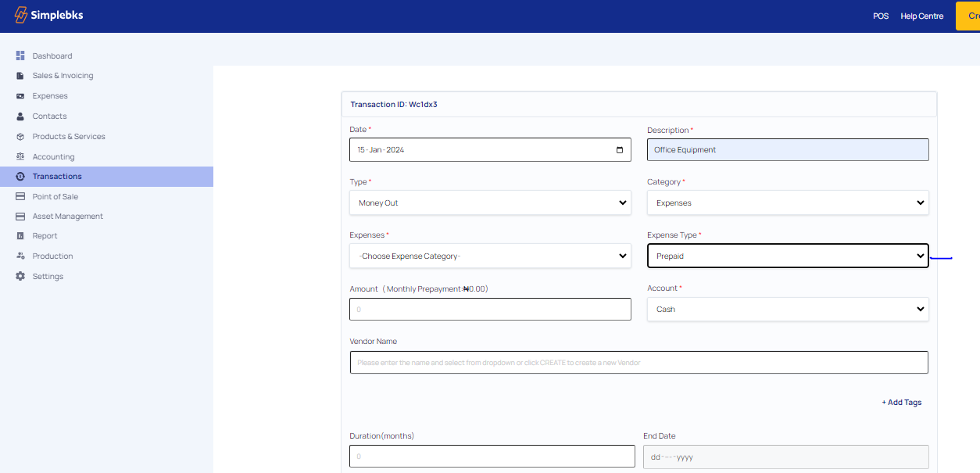Go to Report in the sidebar
This screenshot has height=473, width=980.
pos(45,236)
